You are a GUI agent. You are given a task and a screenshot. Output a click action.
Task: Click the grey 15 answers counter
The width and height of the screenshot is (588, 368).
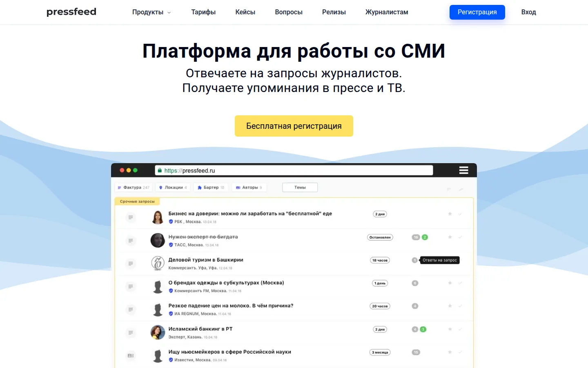pos(416,352)
